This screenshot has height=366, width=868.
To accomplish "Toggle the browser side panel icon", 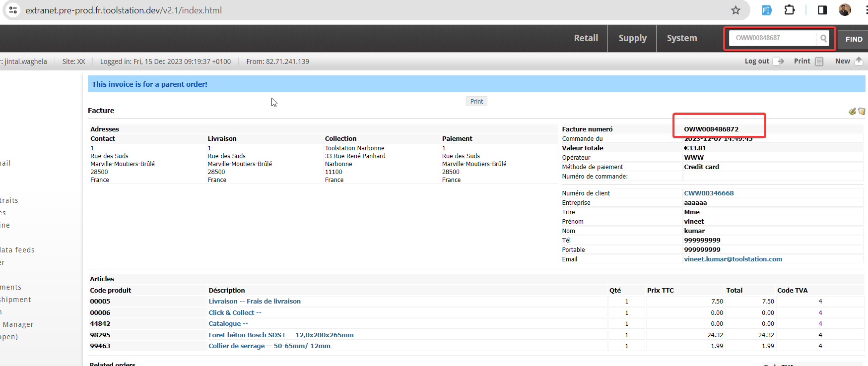I will pos(822,10).
